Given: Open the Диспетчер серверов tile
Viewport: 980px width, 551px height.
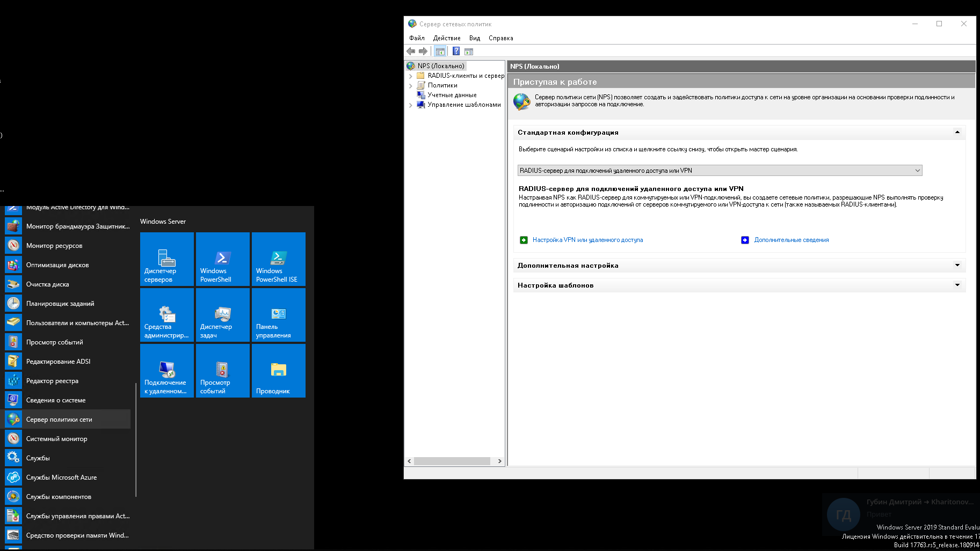Looking at the screenshot, I should click(x=167, y=259).
